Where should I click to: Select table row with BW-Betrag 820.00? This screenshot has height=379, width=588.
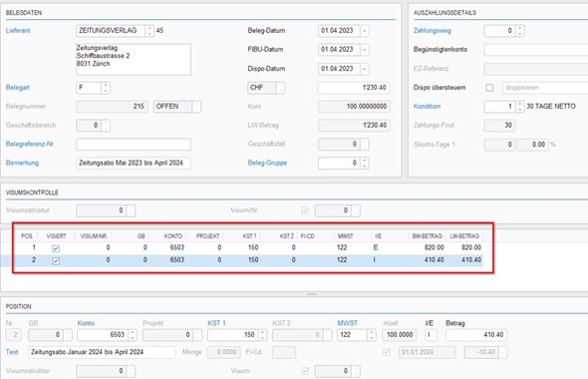click(x=247, y=247)
